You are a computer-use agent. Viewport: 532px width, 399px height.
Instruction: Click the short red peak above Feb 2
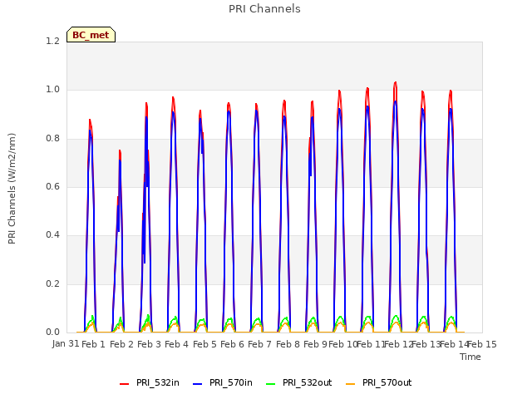pos(120,151)
